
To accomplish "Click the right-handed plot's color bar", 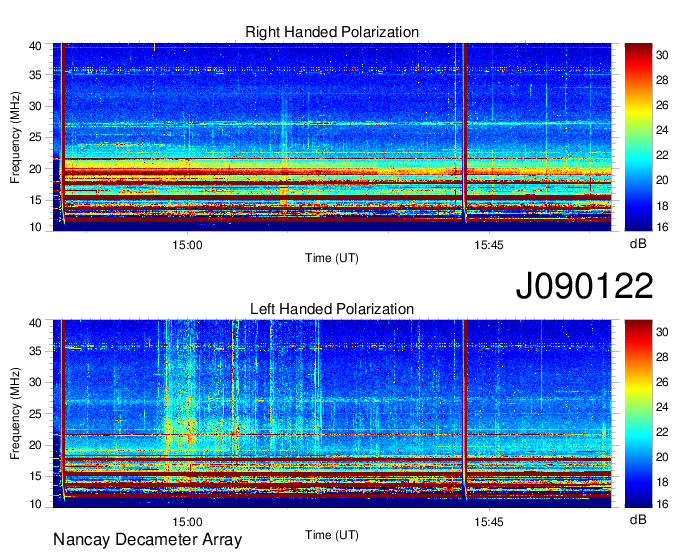I will coord(638,137).
